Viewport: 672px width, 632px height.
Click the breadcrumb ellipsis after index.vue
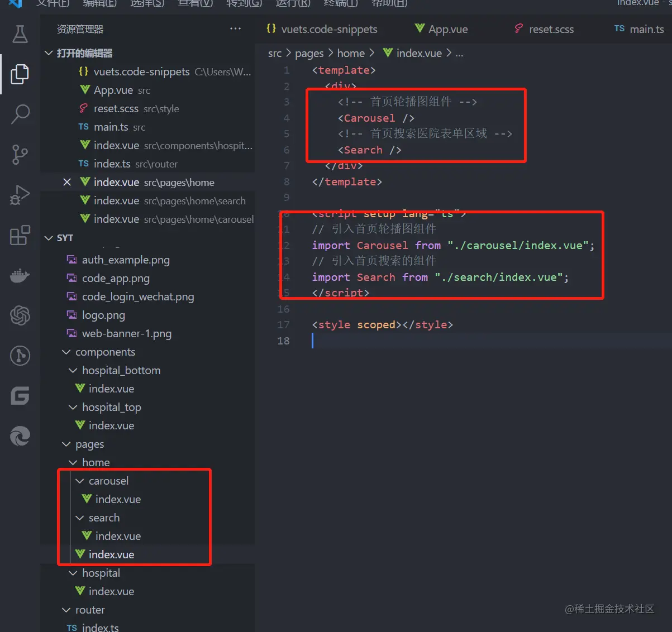tap(459, 53)
